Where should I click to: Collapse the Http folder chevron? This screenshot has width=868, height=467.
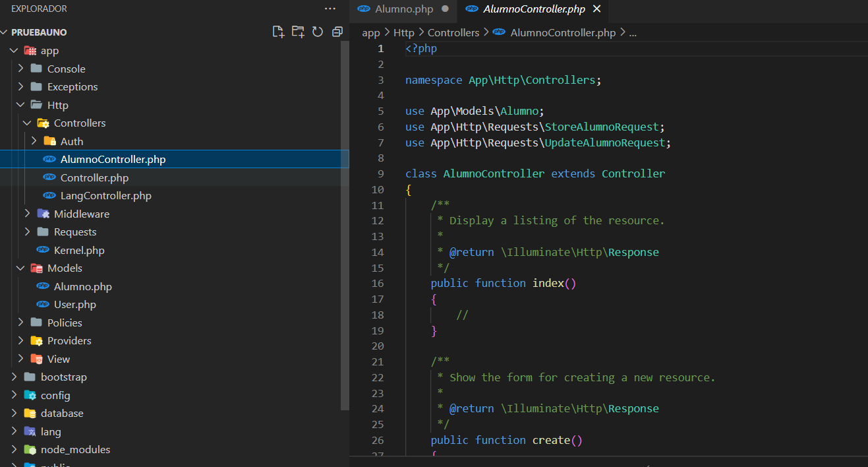[x=21, y=105]
